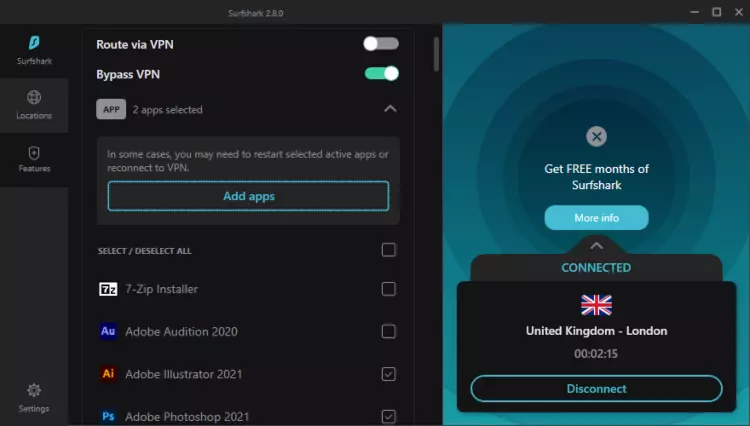Click the 7-Zip Installer row text
The height and width of the screenshot is (426, 750).
pyautogui.click(x=161, y=289)
